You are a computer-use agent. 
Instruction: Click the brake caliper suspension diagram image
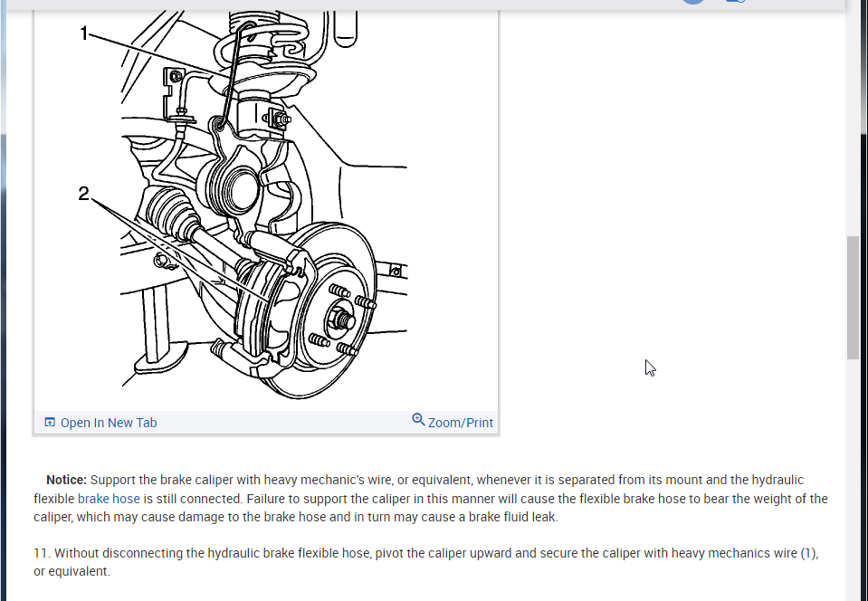point(266,210)
